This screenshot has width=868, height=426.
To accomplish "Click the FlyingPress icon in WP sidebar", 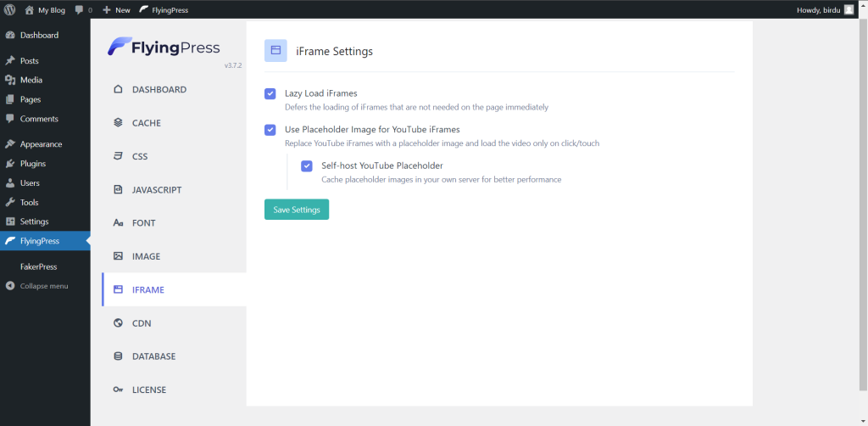I will coord(10,241).
